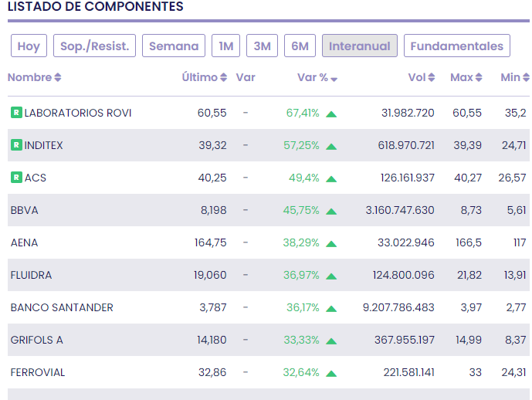Click the green R icon beside Laboratorios Rovi

(x=16, y=113)
